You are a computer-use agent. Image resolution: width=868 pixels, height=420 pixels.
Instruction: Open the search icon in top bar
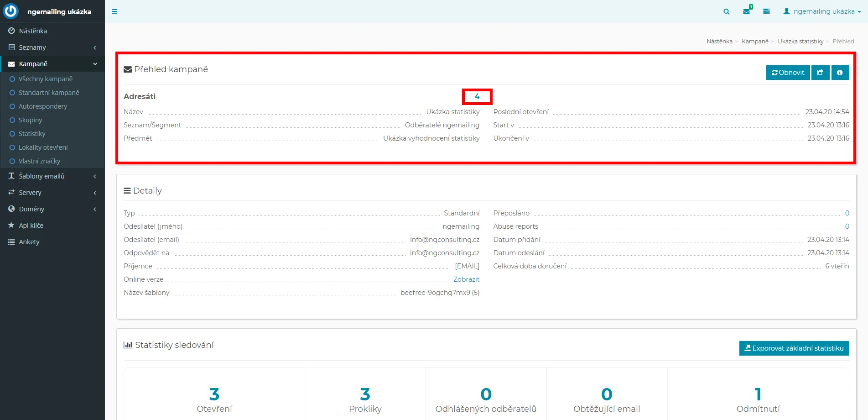[726, 11]
